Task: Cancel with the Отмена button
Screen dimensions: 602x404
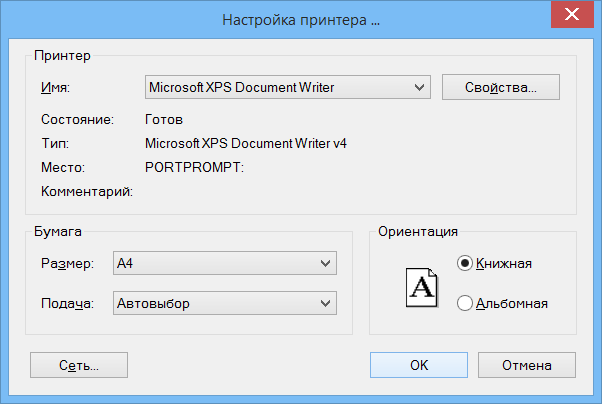Action: tap(527, 365)
